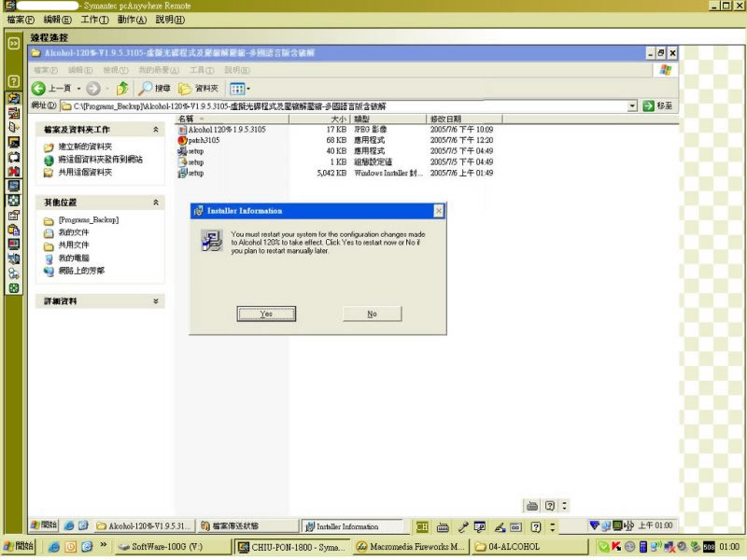Viewport: 747px width, 560px height.
Task: Click No to restart later
Action: pyautogui.click(x=372, y=314)
